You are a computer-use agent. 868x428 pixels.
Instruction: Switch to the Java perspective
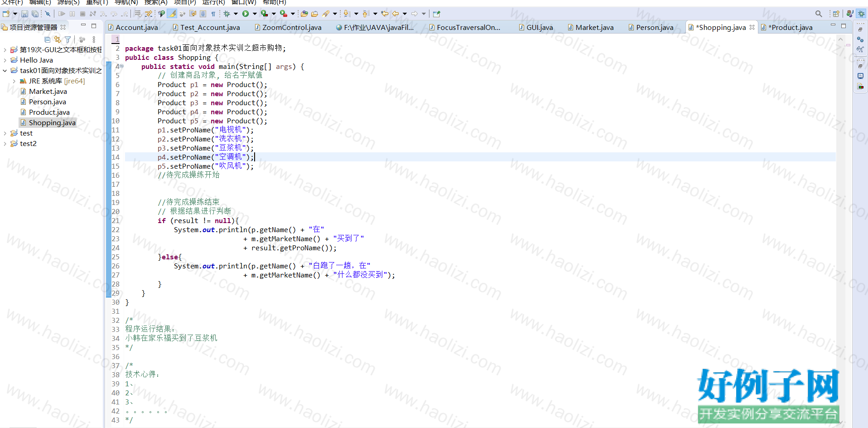tap(850, 14)
